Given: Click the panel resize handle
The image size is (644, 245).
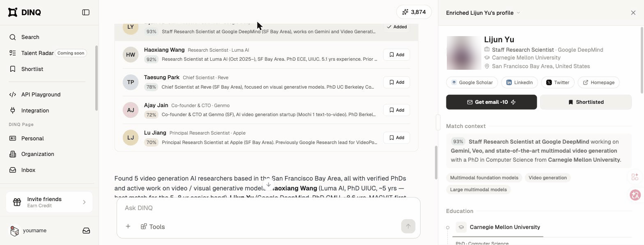Looking at the screenshot, I should click(438, 122).
